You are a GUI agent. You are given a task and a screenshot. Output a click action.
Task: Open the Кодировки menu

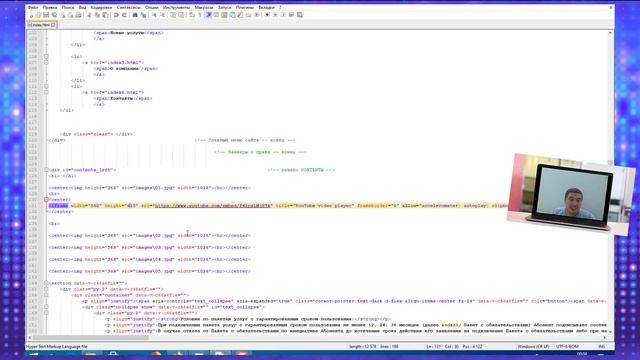[x=101, y=7]
